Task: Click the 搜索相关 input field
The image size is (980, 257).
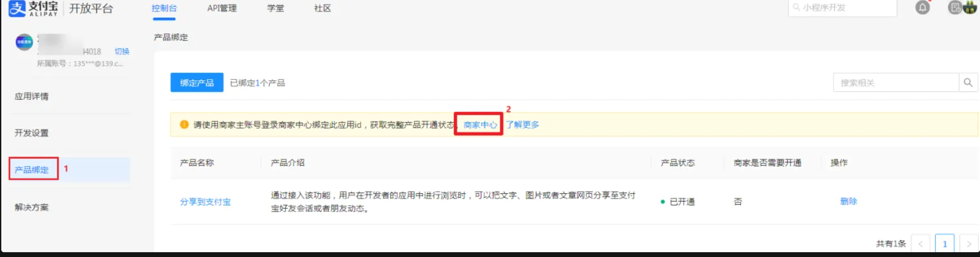Action: [x=895, y=82]
